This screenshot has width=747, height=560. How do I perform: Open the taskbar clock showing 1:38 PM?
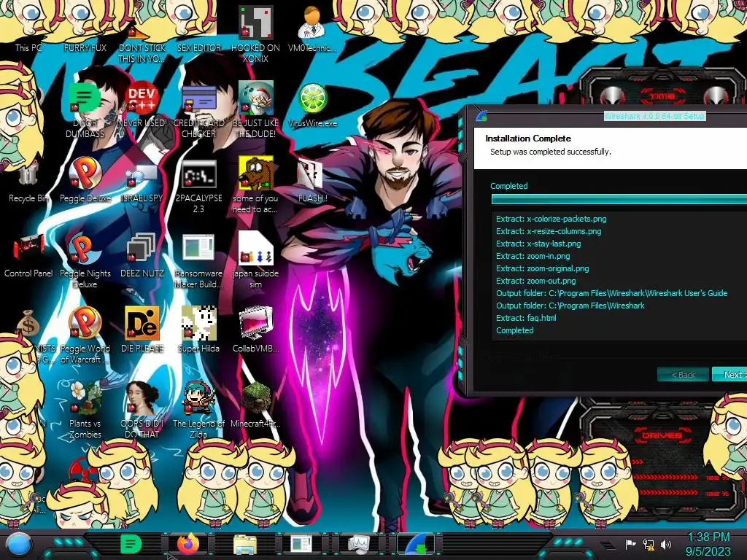[708, 544]
